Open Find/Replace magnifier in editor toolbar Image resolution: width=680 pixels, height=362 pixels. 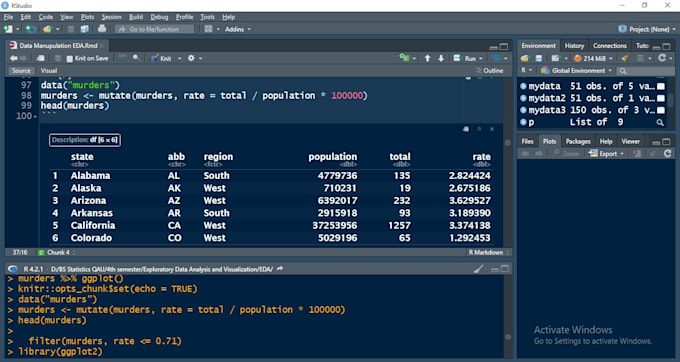point(137,58)
